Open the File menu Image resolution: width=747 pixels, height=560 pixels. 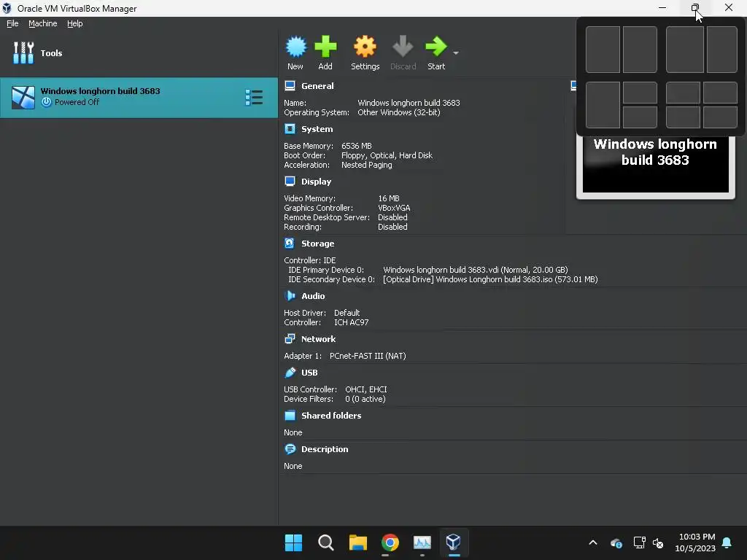click(x=12, y=23)
